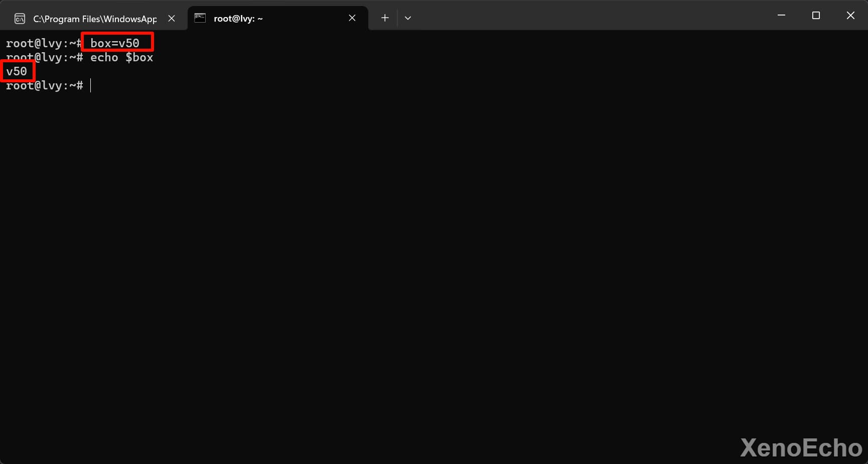Screen dimensions: 868x464
Task: Close the C:\Program Files\WindowsApp tab
Action: (x=172, y=18)
